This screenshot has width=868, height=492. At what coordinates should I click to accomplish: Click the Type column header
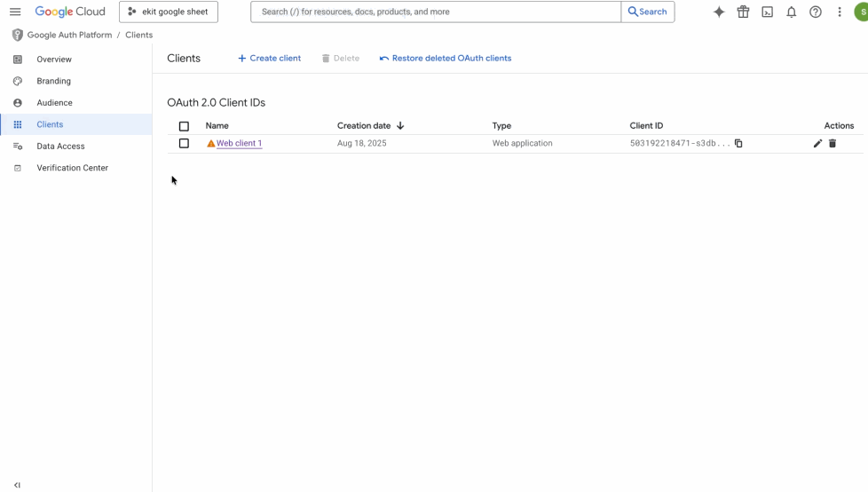pyautogui.click(x=501, y=126)
